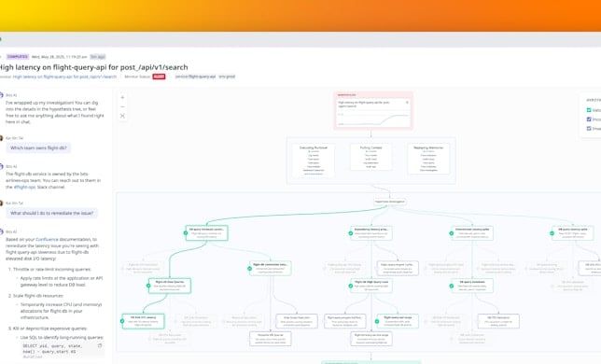Screen dimensions: 601x364
Task: Click the env:prod tag
Action: [227, 77]
